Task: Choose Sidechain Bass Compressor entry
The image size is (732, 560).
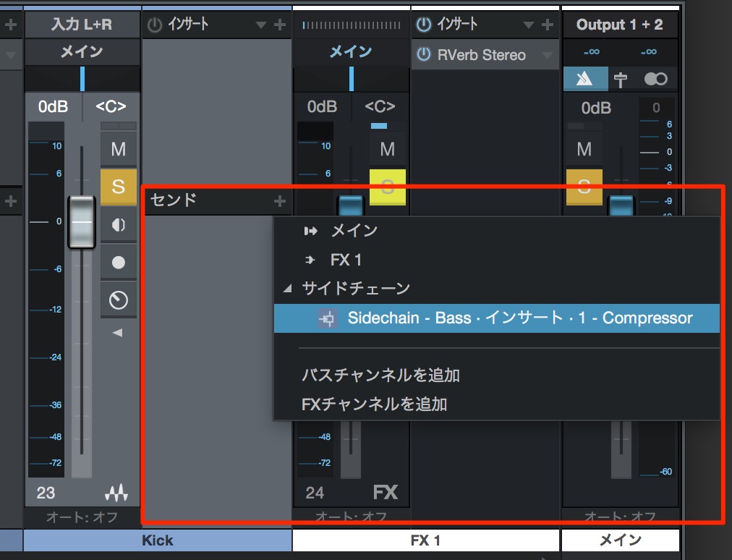Action: [x=497, y=318]
